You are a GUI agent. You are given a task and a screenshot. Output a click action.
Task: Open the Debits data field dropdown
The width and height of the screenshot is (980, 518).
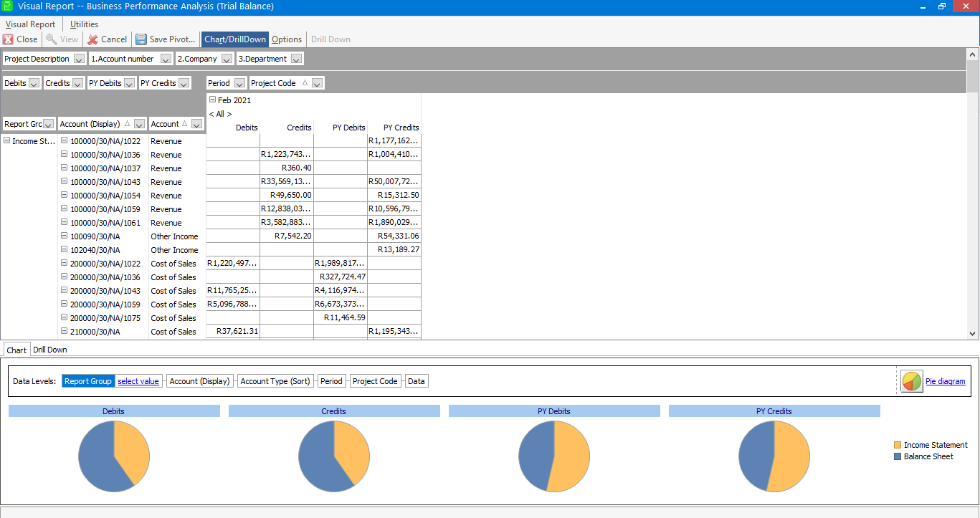[x=34, y=83]
